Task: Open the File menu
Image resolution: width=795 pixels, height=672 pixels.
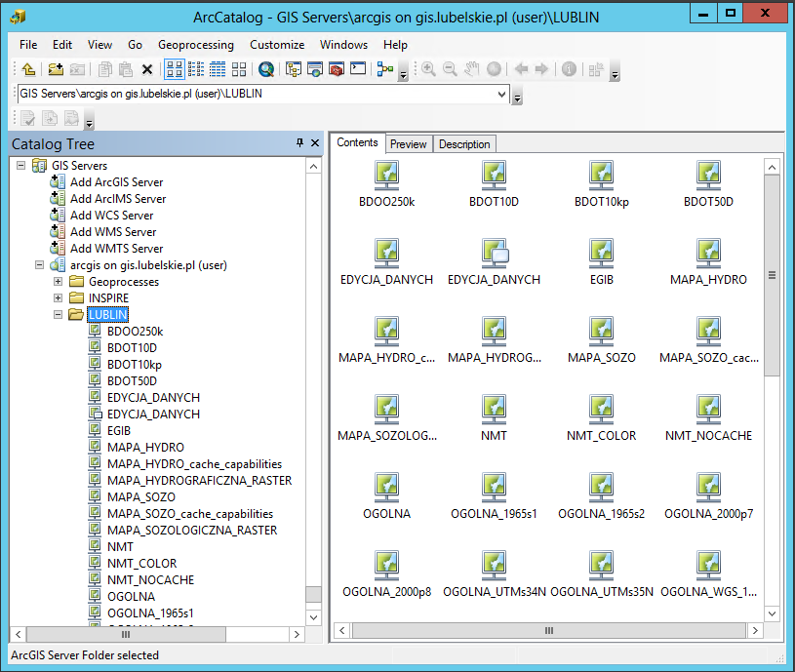Action: 28,45
